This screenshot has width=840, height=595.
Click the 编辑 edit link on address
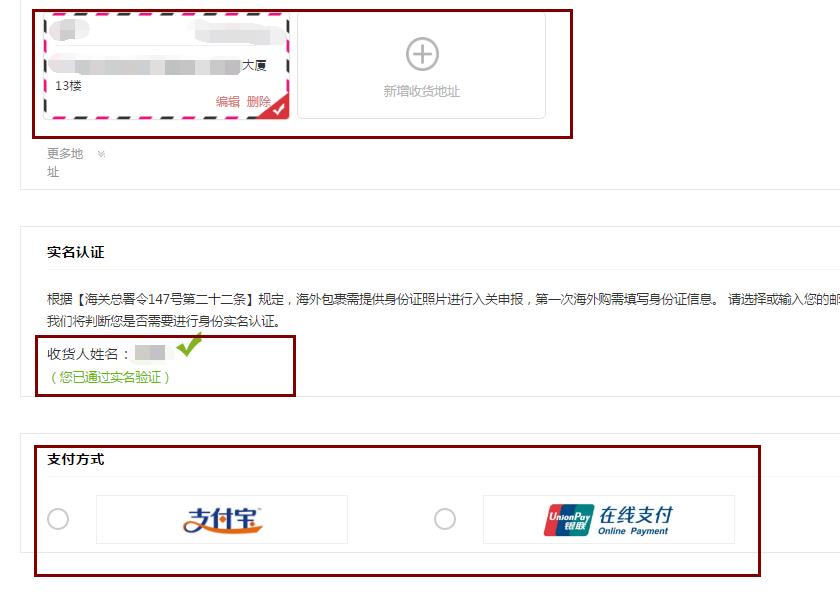click(228, 101)
